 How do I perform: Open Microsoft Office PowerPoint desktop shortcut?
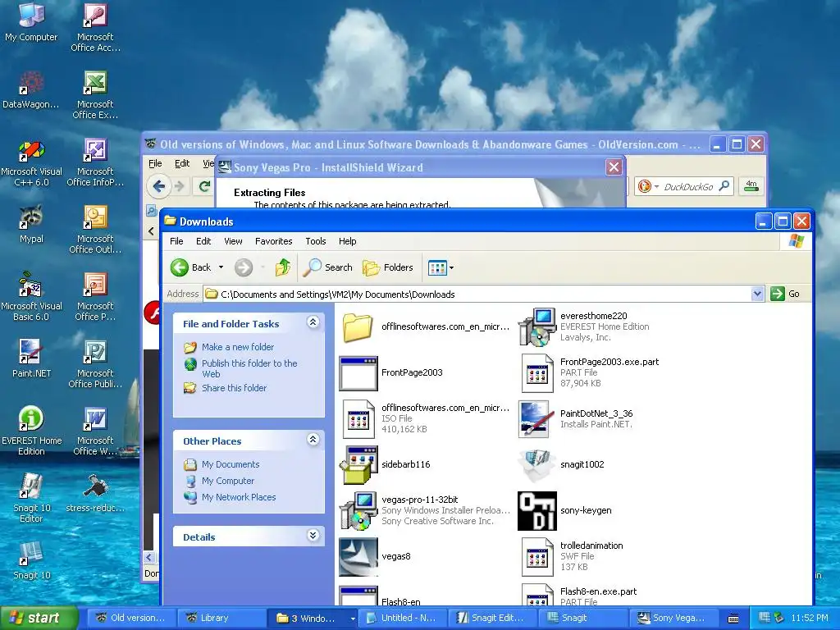[x=95, y=296]
